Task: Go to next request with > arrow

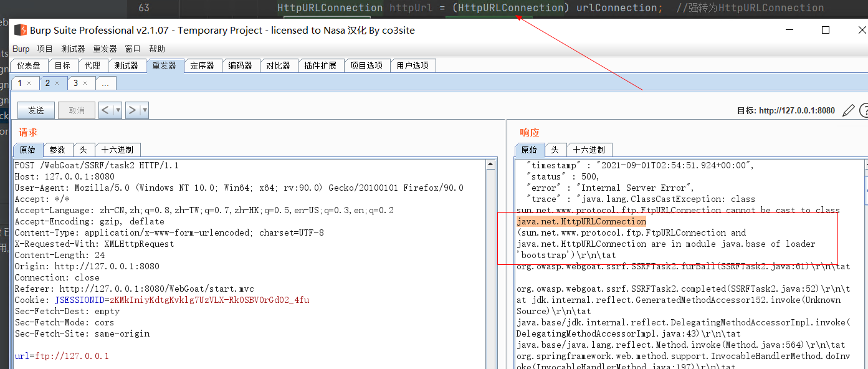Action: point(131,110)
